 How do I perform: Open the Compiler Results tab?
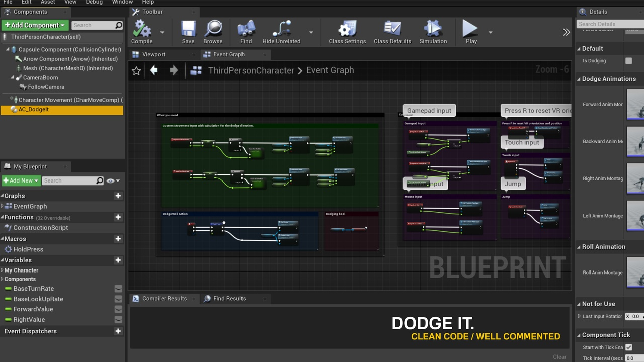pyautogui.click(x=165, y=299)
